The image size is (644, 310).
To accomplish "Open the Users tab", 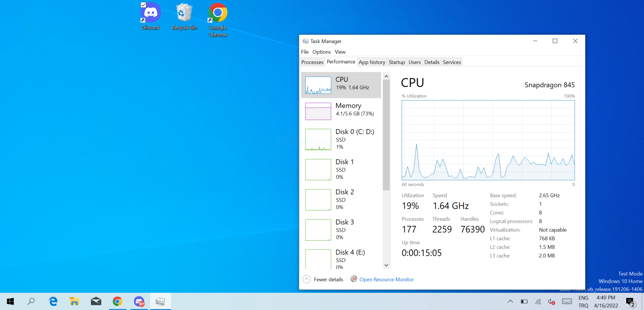I will [x=415, y=62].
